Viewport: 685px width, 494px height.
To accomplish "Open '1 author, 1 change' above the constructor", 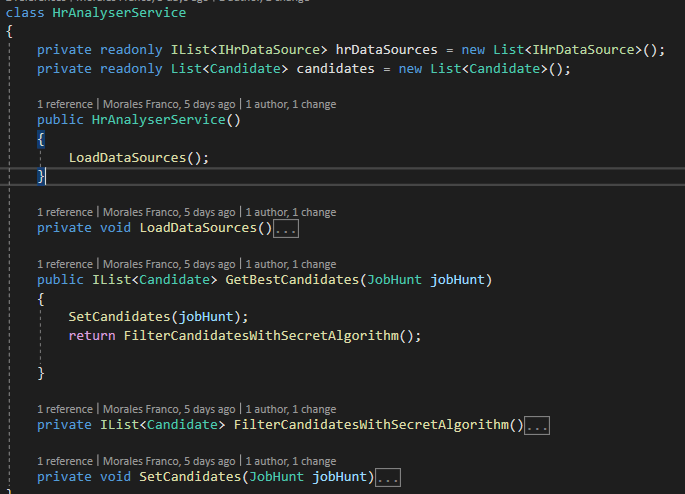I will click(x=291, y=104).
